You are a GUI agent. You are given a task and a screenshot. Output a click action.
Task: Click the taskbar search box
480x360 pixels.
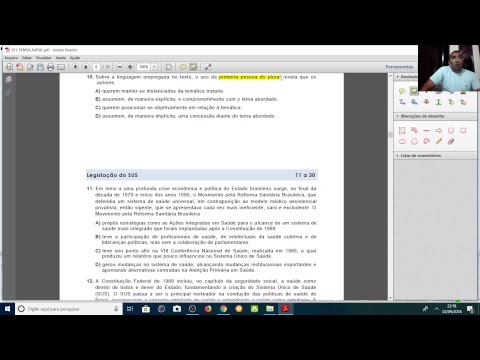click(x=69, y=309)
